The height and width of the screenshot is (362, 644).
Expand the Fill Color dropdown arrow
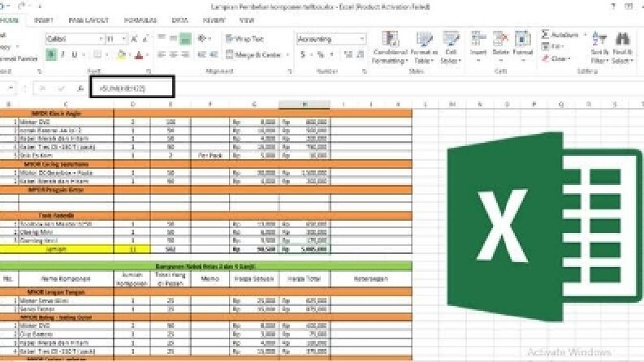point(129,54)
